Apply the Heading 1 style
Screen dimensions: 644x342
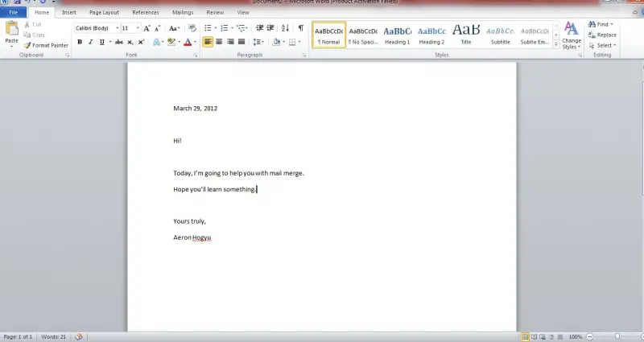point(397,35)
